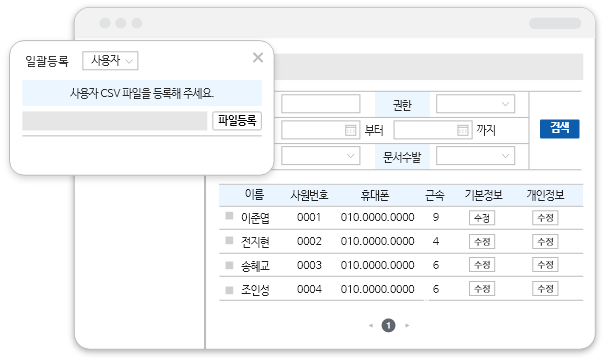Go to next page arrow in pagination

pos(407,326)
